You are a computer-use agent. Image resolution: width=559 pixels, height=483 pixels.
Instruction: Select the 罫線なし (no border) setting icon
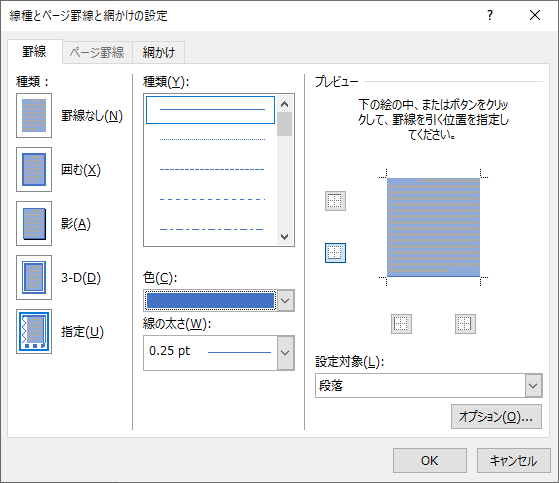pos(34,115)
